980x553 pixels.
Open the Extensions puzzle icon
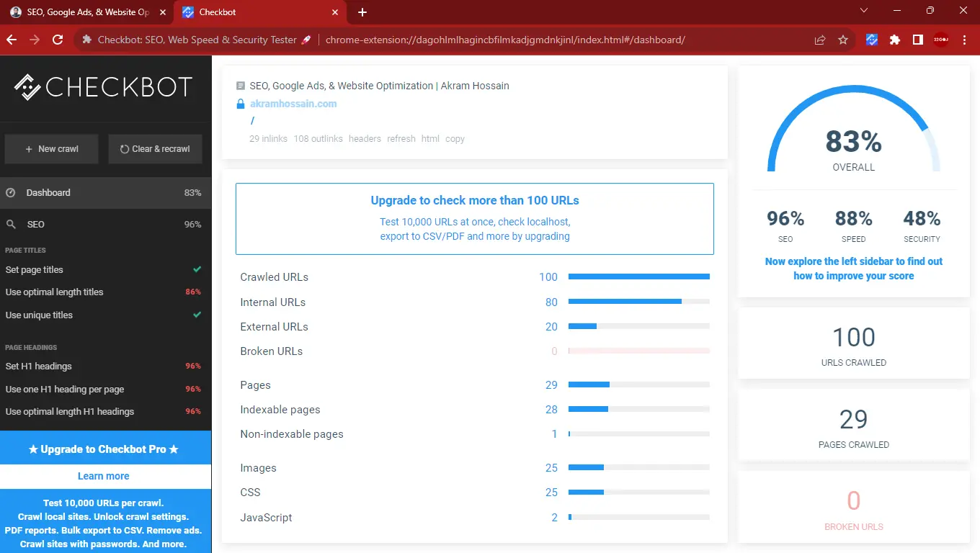895,40
